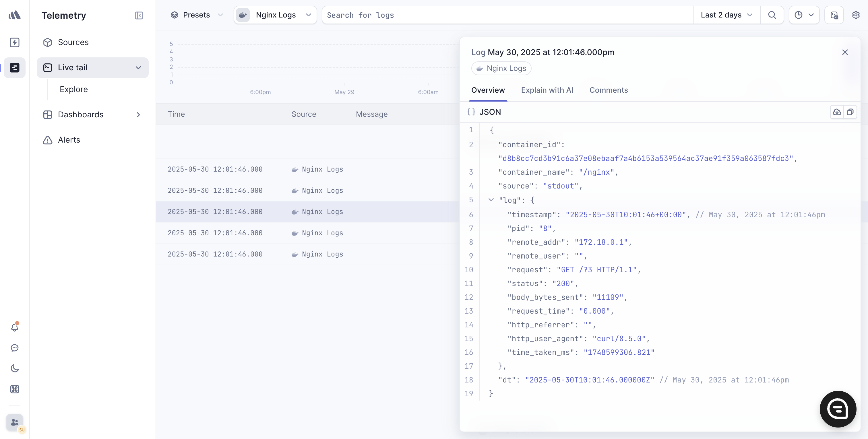Expand the Presets dropdown
The height and width of the screenshot is (439, 868).
(196, 15)
